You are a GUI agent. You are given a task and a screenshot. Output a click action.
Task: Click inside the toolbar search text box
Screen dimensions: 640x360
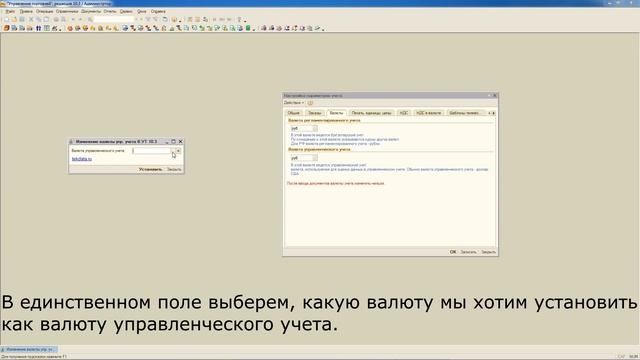pos(114,20)
